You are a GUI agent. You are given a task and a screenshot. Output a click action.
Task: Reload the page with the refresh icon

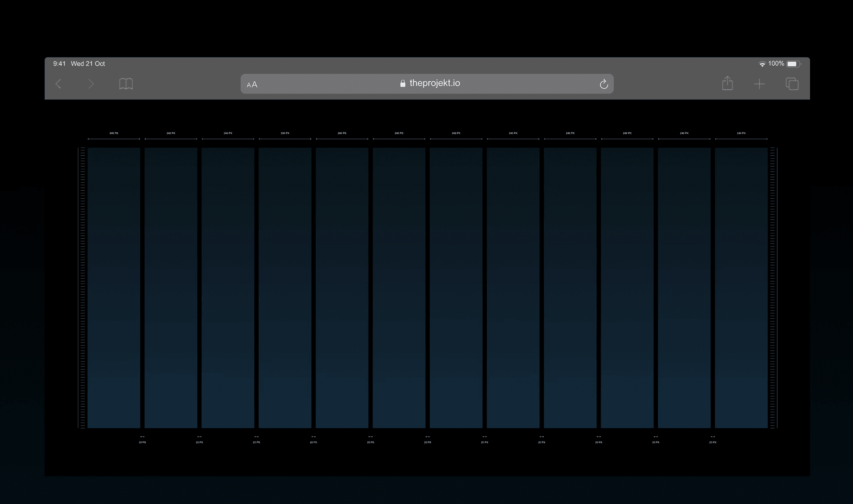pyautogui.click(x=604, y=84)
